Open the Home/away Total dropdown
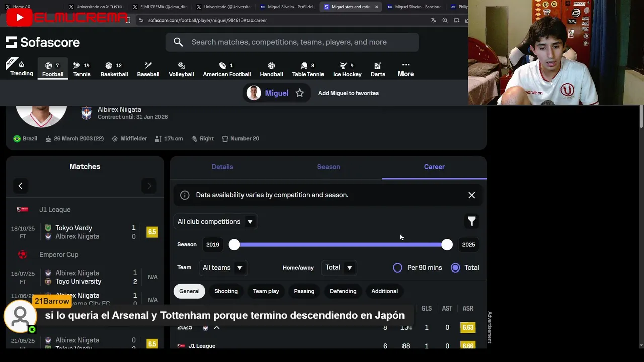 (x=338, y=268)
